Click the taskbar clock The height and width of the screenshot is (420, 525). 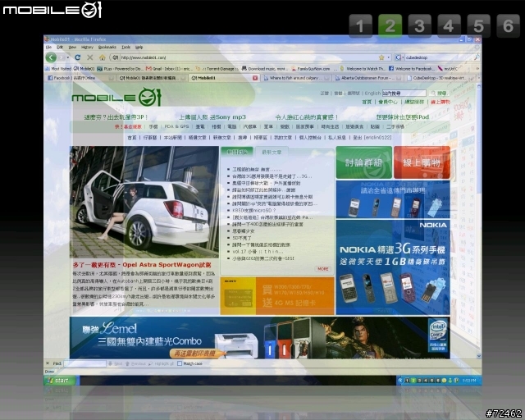468,381
